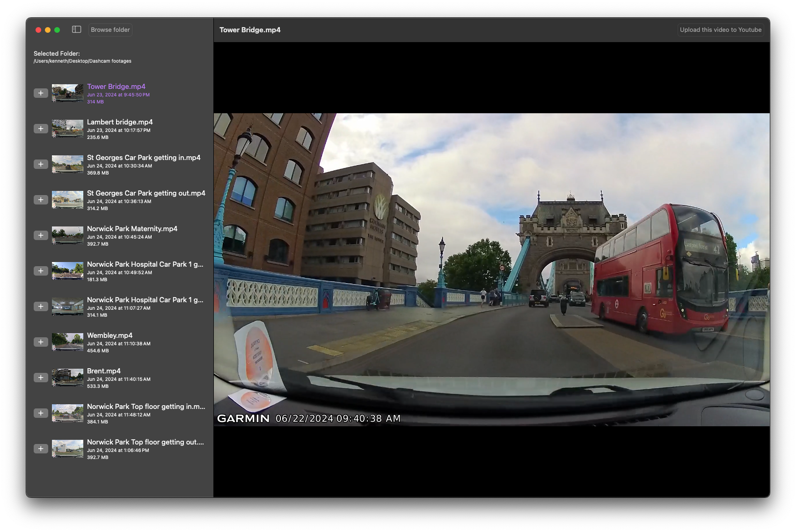
Task: Click the thumbnail of Wembley.mp4
Action: 67,342
